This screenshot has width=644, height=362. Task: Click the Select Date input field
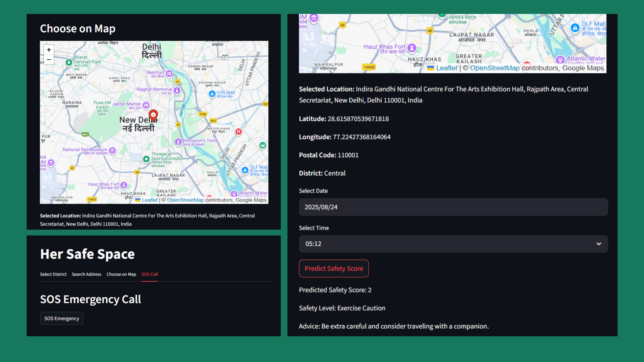coord(453,207)
